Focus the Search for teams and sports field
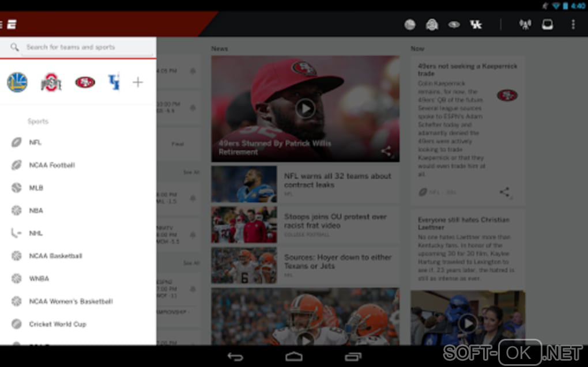Image resolution: width=588 pixels, height=367 pixels. coord(88,47)
